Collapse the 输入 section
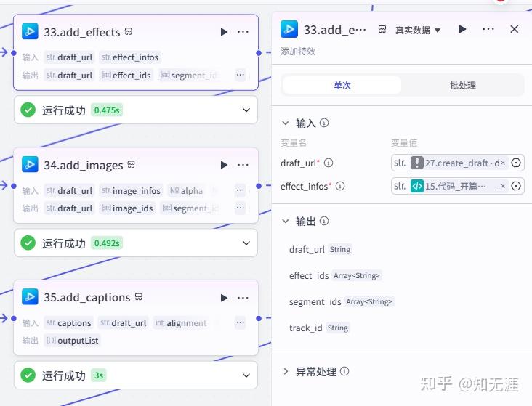This screenshot has width=532, height=406. [286, 123]
